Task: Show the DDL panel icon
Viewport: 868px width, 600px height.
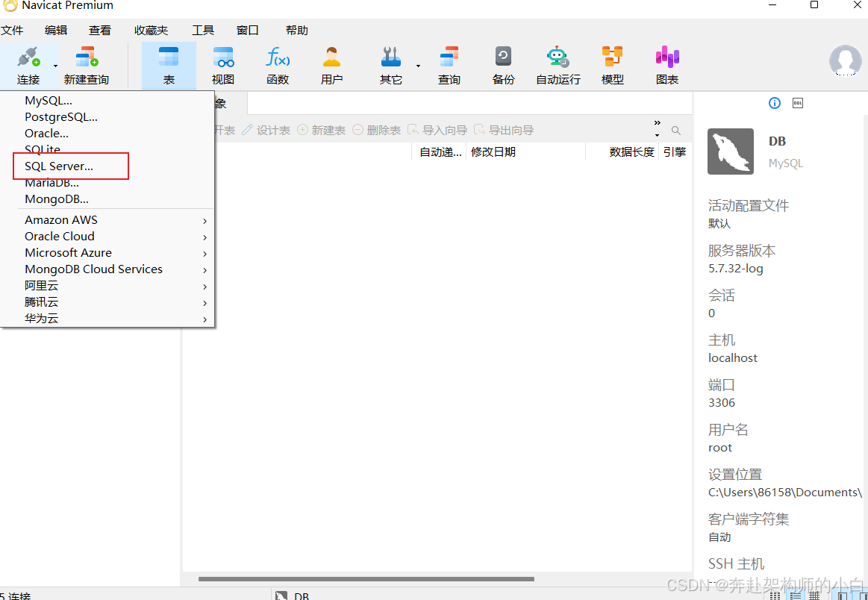Action: coord(798,103)
